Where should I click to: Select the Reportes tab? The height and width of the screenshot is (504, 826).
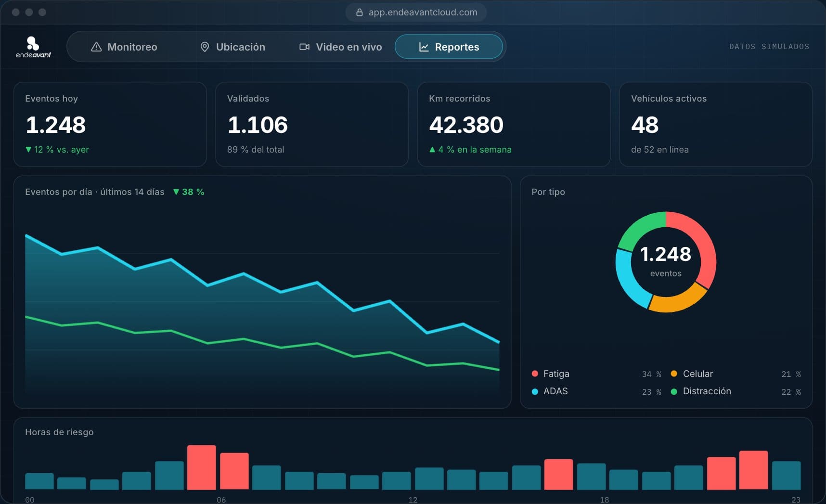click(449, 47)
